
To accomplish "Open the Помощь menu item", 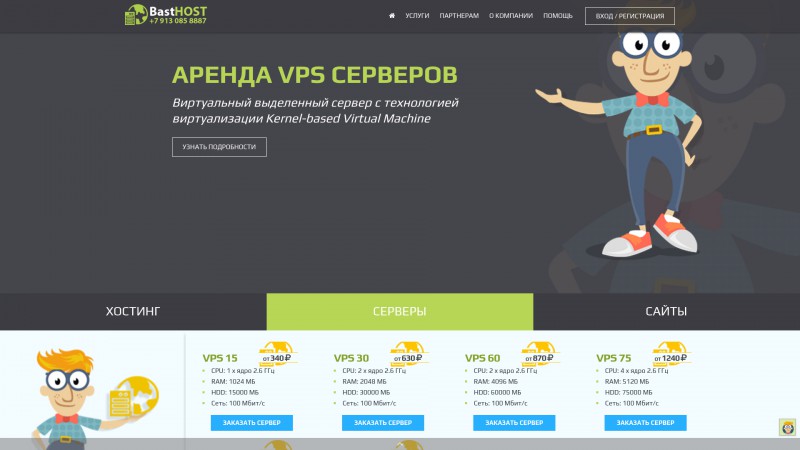I will 558,16.
